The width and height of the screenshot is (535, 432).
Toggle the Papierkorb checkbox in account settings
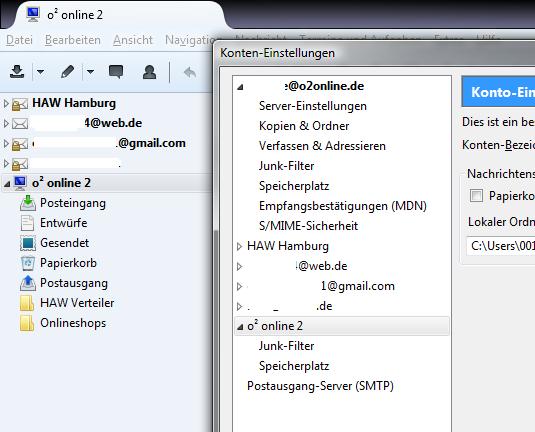click(476, 196)
